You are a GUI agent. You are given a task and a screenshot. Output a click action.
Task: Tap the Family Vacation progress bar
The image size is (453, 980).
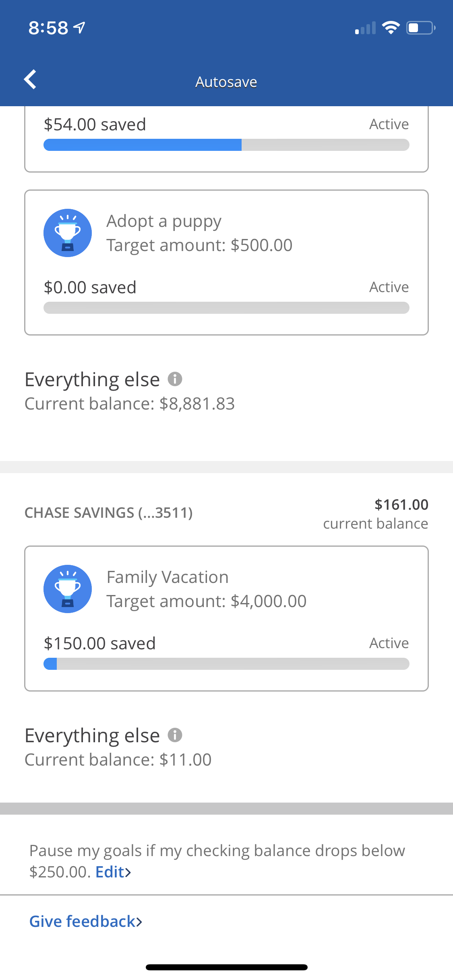226,664
